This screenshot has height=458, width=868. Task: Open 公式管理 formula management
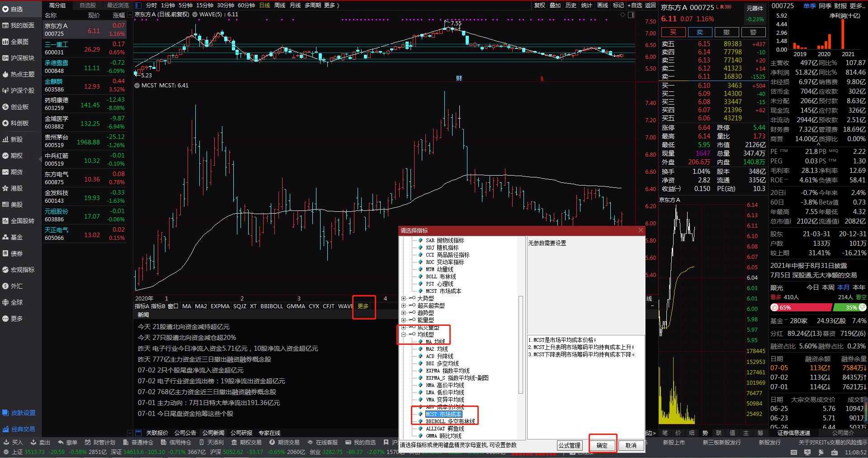coord(570,445)
